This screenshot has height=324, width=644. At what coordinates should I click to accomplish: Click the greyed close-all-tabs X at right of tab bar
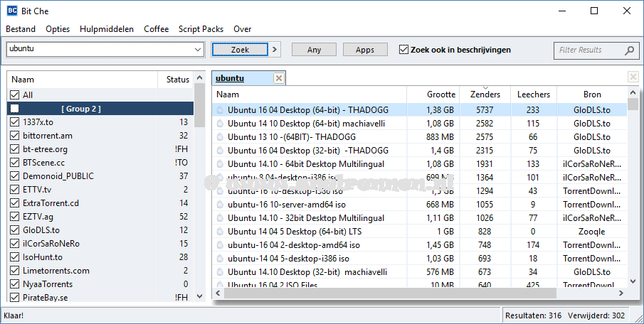pyautogui.click(x=633, y=77)
